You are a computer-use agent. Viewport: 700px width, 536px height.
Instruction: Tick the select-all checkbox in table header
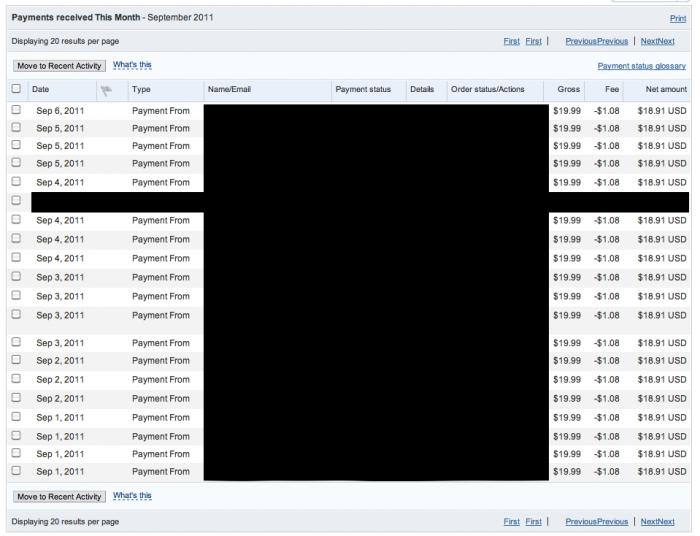point(15,90)
